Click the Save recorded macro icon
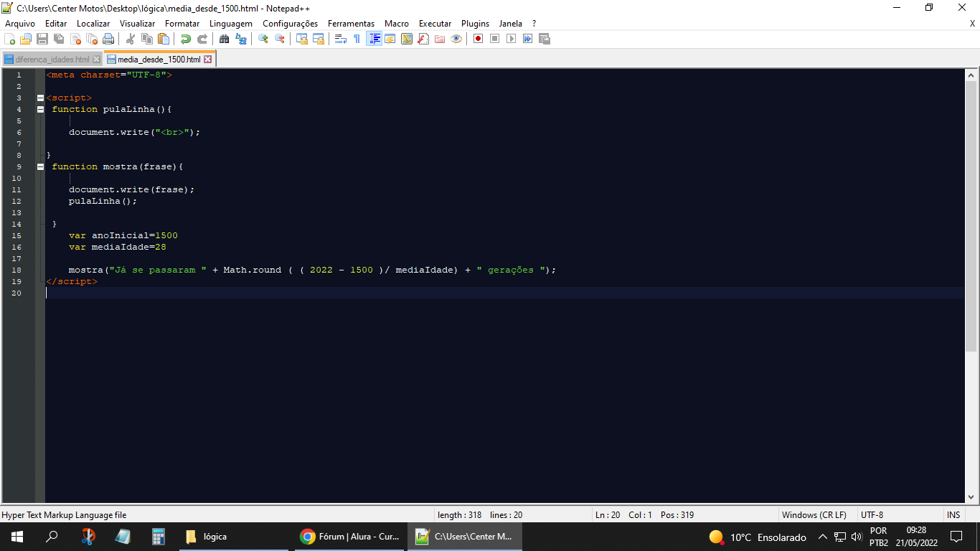 pyautogui.click(x=544, y=39)
